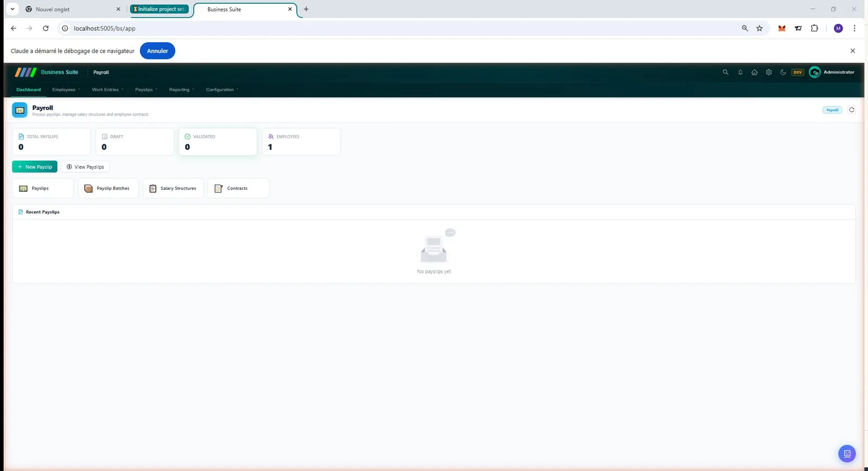
Task: Expand the Reporting menu
Action: point(181,90)
